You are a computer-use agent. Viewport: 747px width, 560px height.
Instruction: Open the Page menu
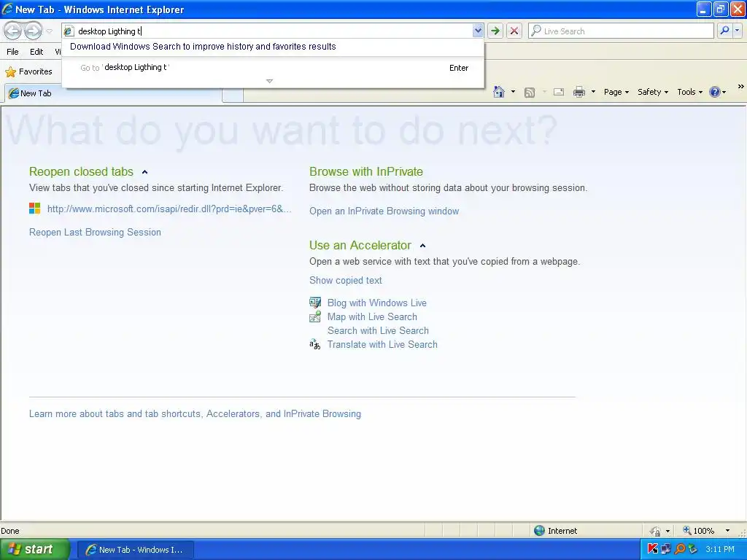pos(616,92)
